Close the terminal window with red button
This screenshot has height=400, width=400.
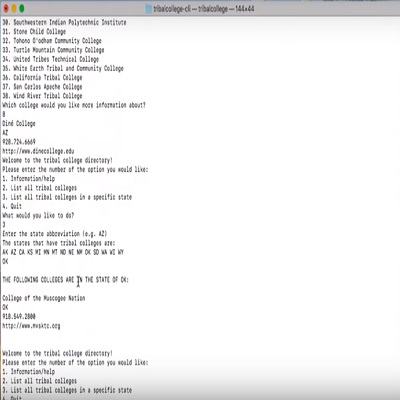[x=6, y=9]
